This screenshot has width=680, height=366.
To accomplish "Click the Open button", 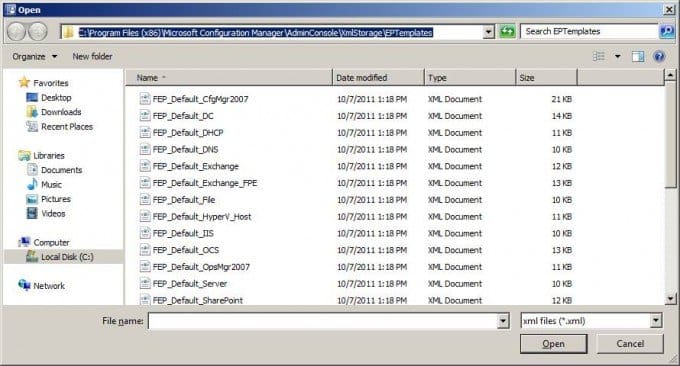I will coord(553,343).
